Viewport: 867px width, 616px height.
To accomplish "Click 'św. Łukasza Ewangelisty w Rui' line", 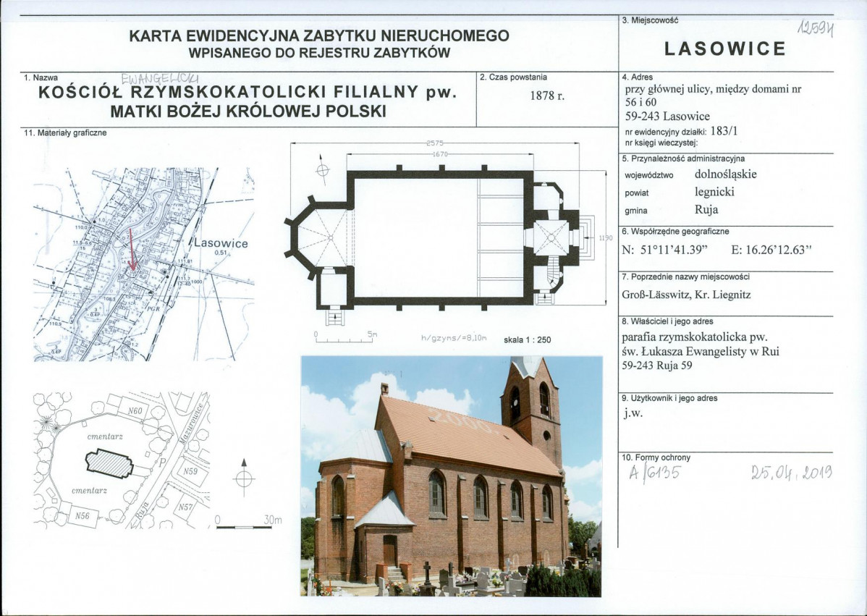I will click(701, 351).
